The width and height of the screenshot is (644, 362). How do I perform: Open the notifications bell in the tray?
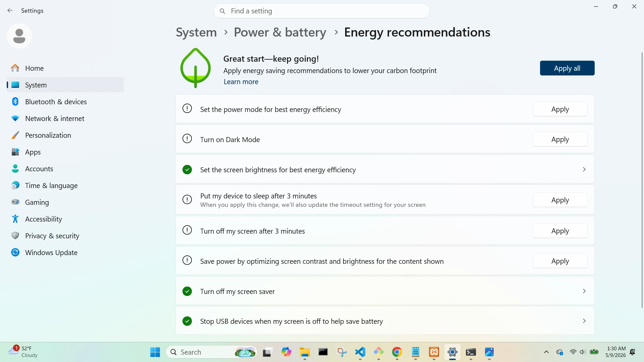pyautogui.click(x=633, y=352)
